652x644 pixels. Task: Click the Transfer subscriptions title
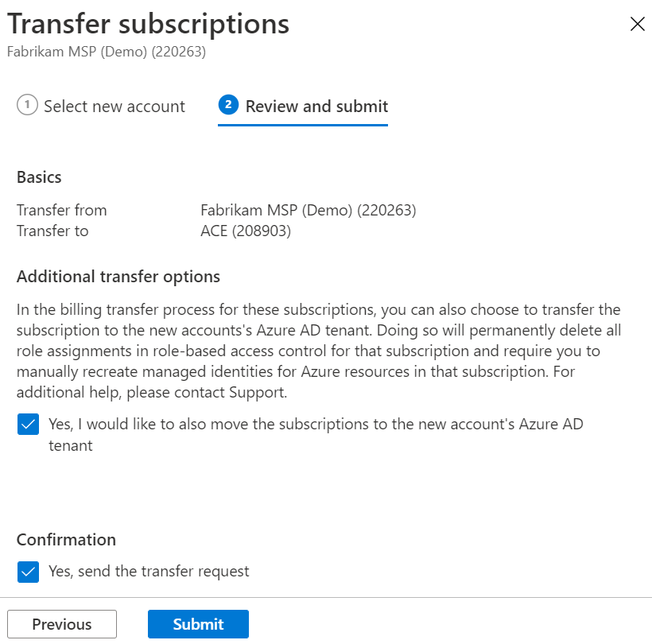(148, 24)
